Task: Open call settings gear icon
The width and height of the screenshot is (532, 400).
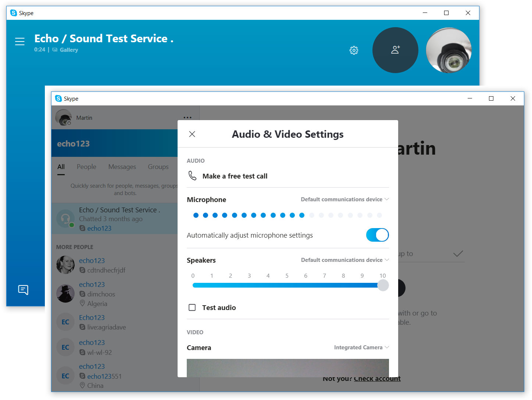Action: coord(354,50)
